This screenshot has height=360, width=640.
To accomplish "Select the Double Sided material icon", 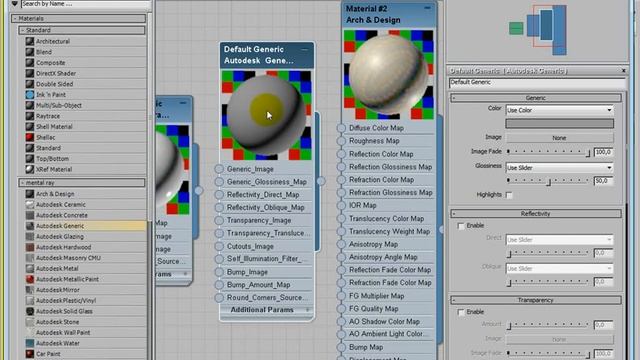I will pos(30,84).
